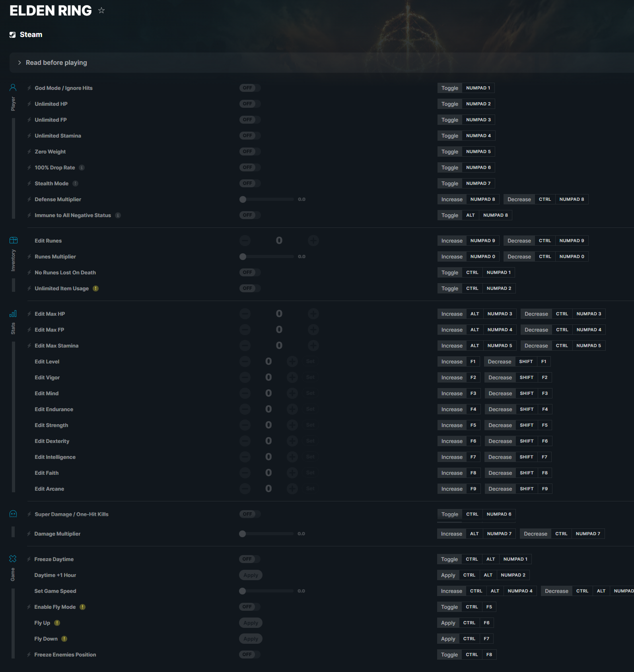Image resolution: width=634 pixels, height=672 pixels.
Task: Edit the F1 Increase hotkey for Level
Action: (x=473, y=361)
